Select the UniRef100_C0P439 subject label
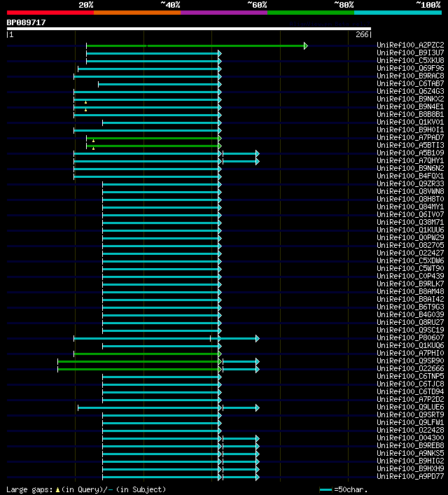448x495 pixels. click(410, 276)
